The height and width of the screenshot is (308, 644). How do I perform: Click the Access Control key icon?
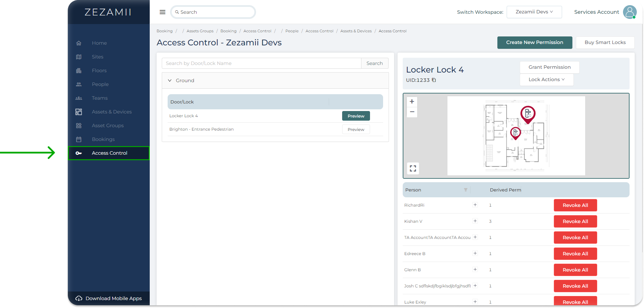79,153
